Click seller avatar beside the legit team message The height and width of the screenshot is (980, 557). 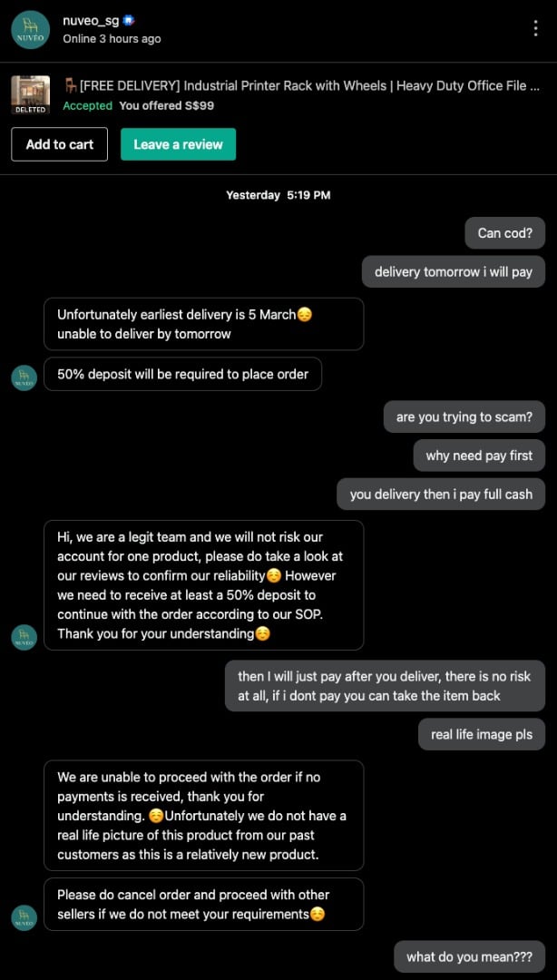click(x=24, y=637)
